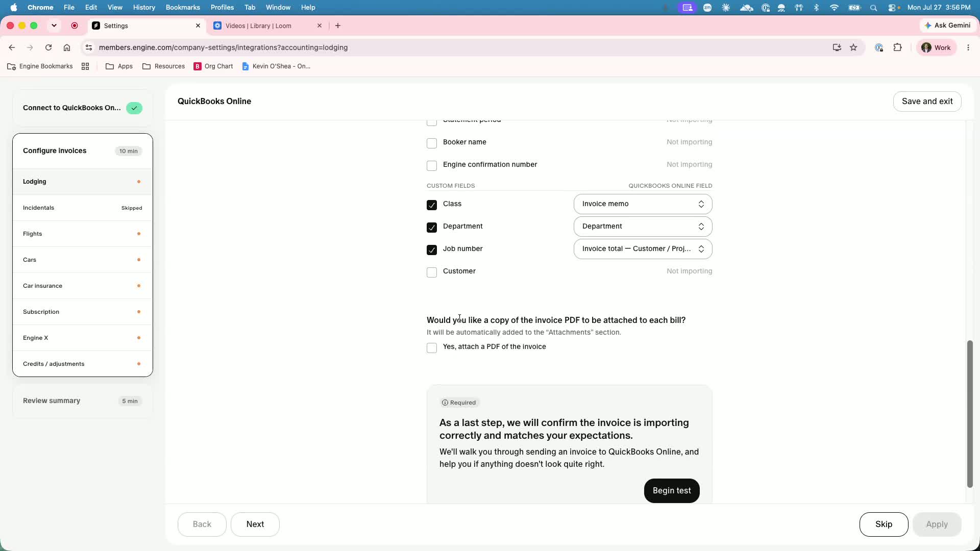This screenshot has width=980, height=551.
Task: Open the View menu in menu bar
Action: (115, 8)
